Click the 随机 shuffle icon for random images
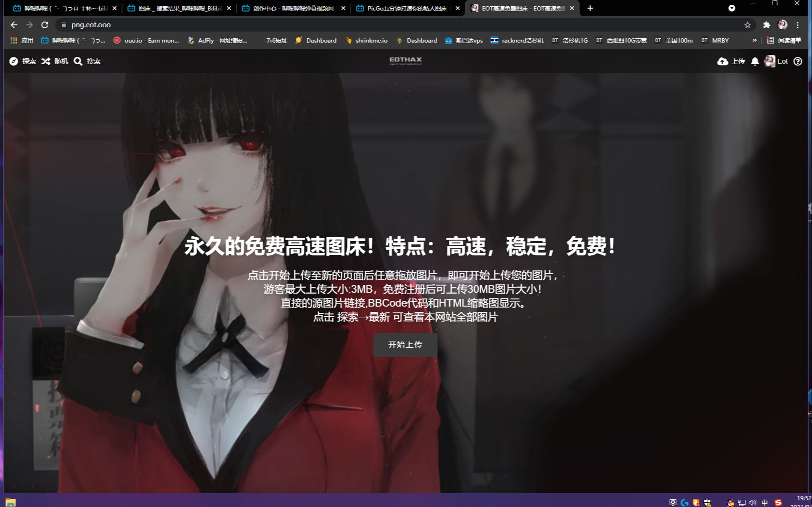Viewport: 812px width, 507px height. pos(46,61)
